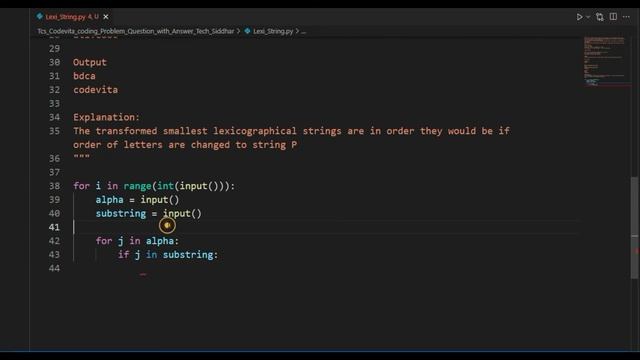Click line number 30 in the gutter
Image resolution: width=640 pixels, height=360 pixels.
(x=54, y=62)
